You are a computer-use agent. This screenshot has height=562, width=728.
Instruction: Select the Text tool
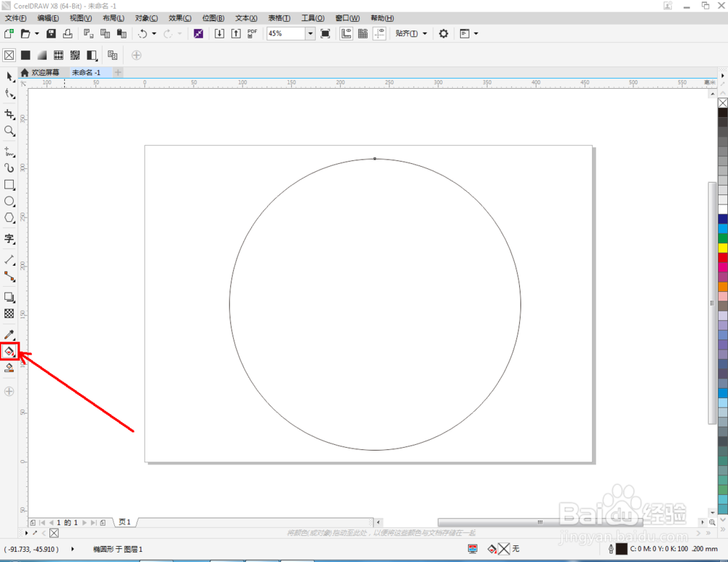9,239
